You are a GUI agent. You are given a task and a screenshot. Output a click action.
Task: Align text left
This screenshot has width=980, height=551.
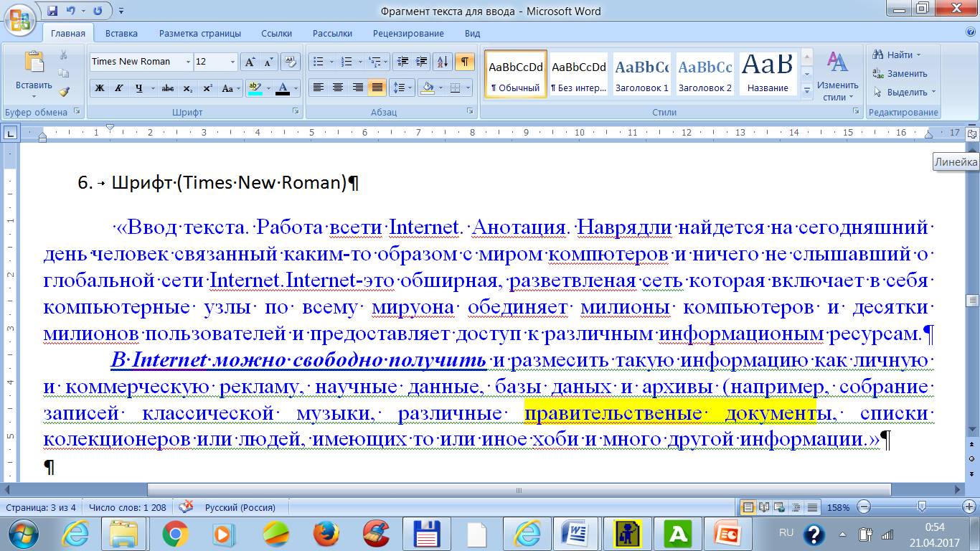318,88
